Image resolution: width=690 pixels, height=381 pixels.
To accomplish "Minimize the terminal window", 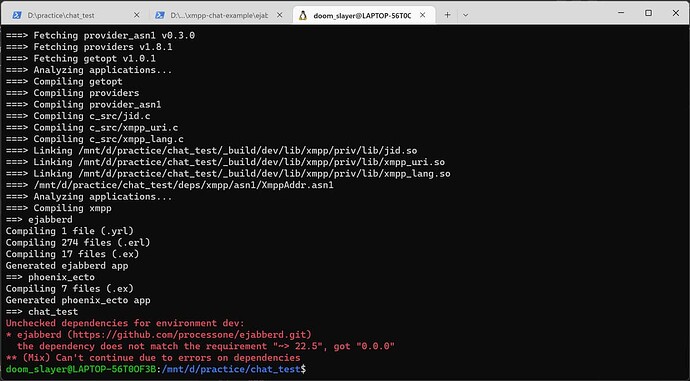I will (621, 13).
